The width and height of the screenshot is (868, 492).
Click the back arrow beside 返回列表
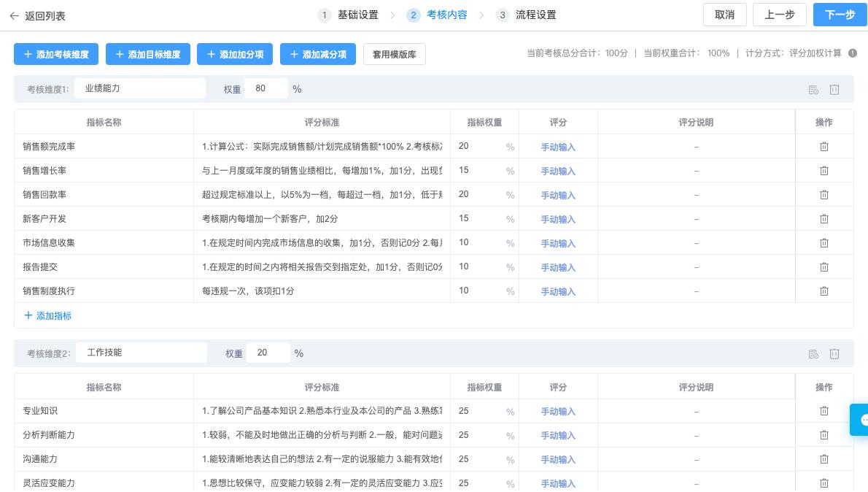pos(15,15)
